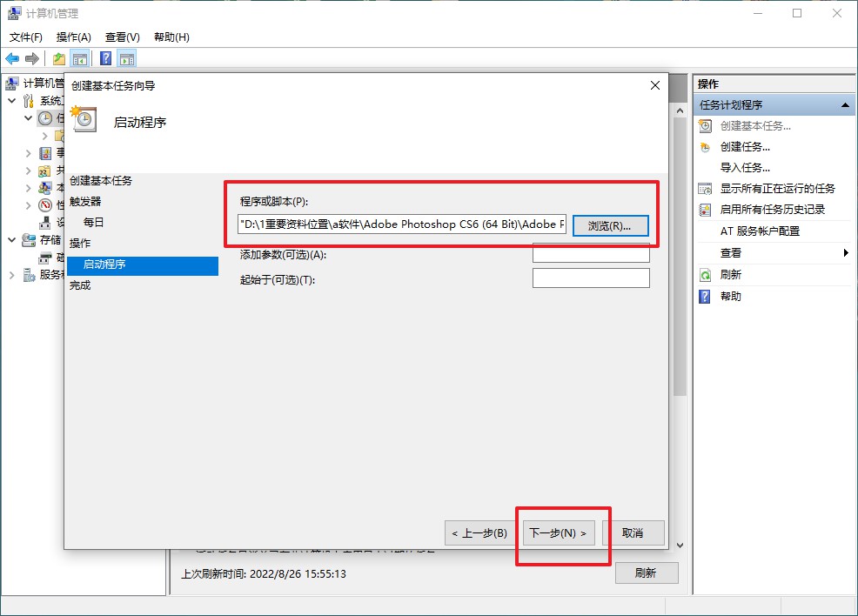Open the Help question mark toolbar icon
The width and height of the screenshot is (858, 616).
tap(105, 58)
